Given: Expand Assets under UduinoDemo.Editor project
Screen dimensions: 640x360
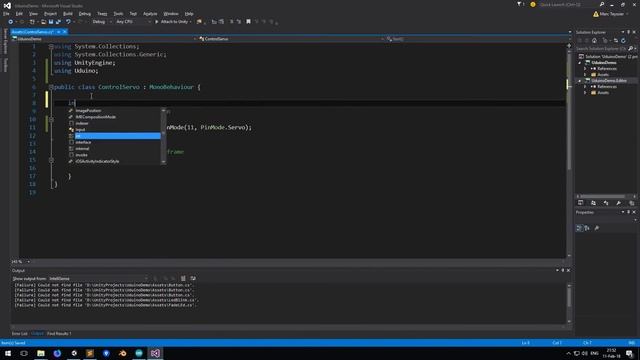Looking at the screenshot, I should click(585, 93).
